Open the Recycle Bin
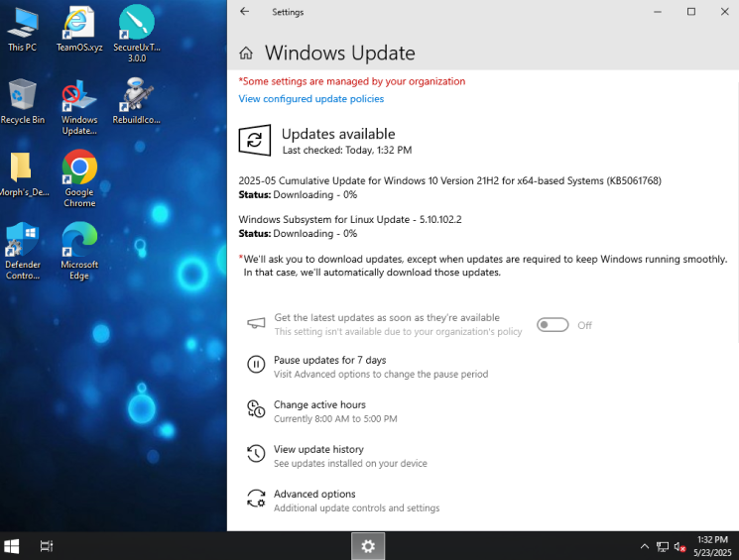This screenshot has height=560, width=739. 22,102
